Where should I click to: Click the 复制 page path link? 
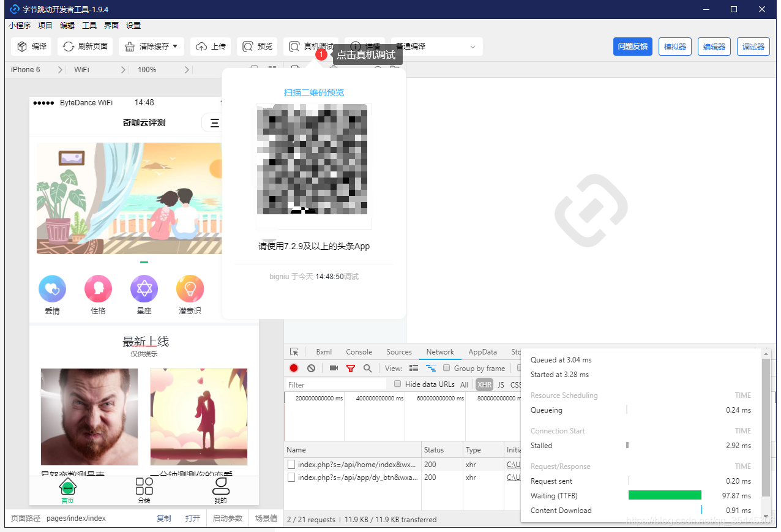(x=163, y=518)
